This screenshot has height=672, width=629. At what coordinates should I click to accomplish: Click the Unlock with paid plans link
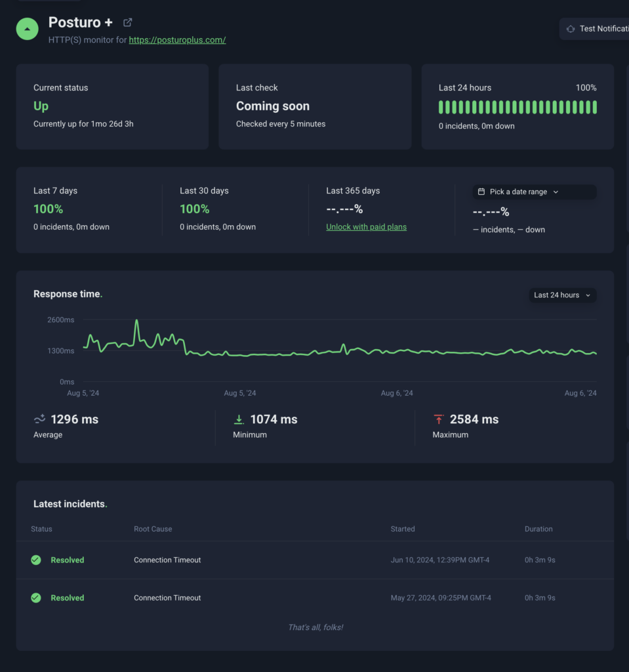pos(366,227)
